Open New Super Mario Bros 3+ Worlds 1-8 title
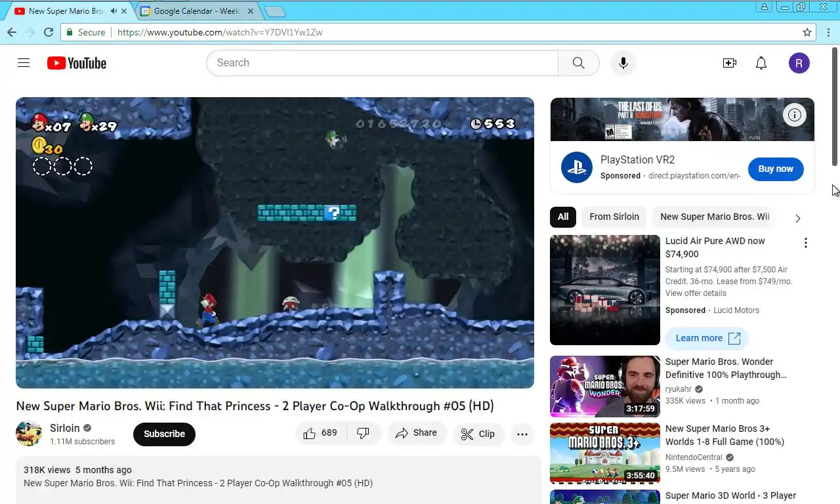 coord(724,435)
